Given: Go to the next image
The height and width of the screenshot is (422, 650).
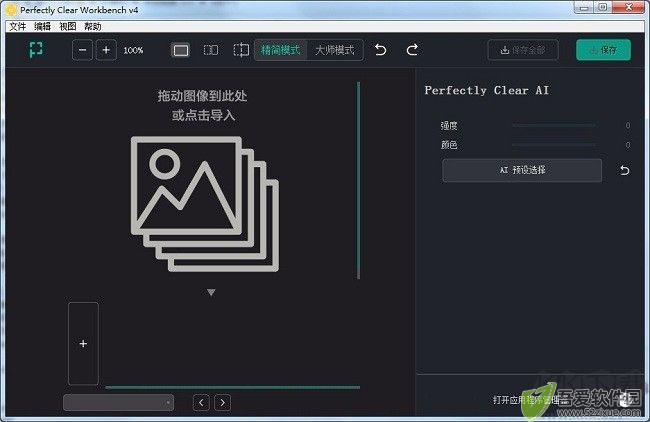Looking at the screenshot, I should tap(223, 403).
